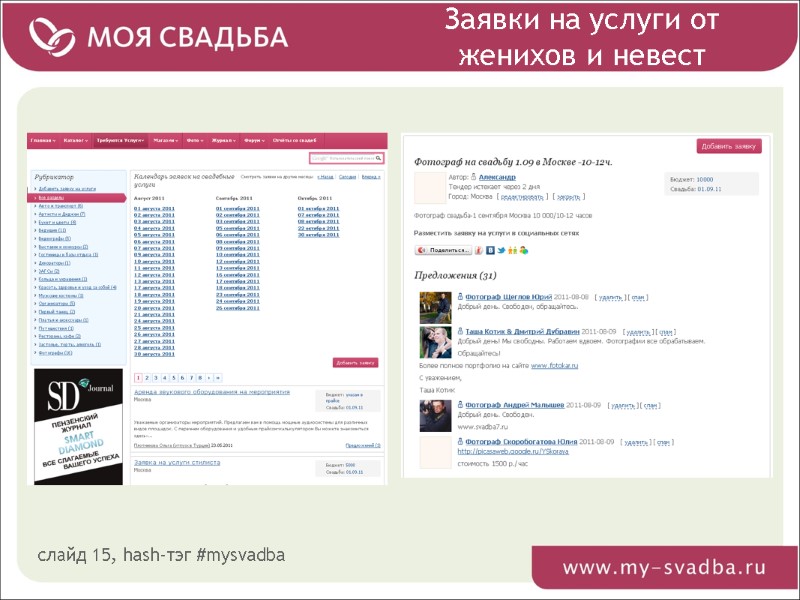Click Андрей Малышев's avatar photo
This screenshot has width=800, height=600.
(435, 416)
